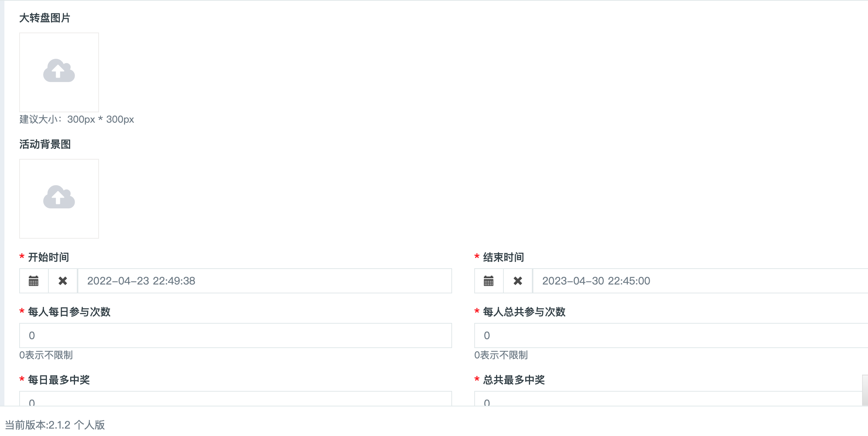The image size is (868, 436).
Task: Click the 活动背景图 section label
Action: click(45, 144)
